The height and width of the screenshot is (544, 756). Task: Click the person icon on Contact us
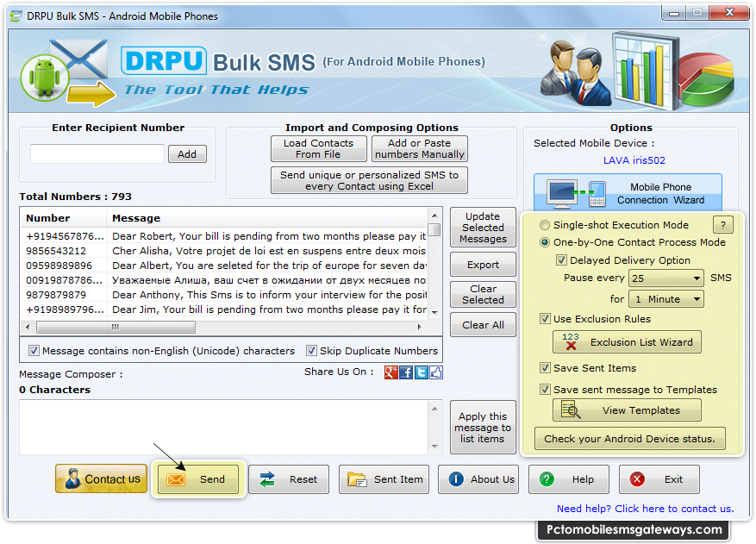72,478
